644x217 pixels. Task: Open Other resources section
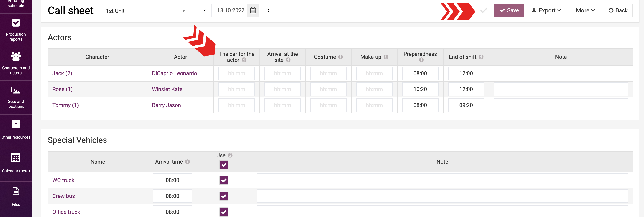16,131
